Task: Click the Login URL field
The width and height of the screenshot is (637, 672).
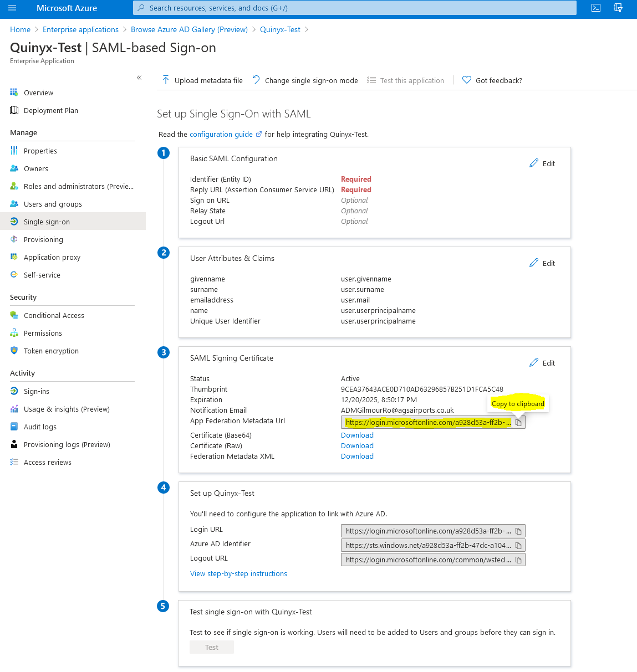Action: 433,531
